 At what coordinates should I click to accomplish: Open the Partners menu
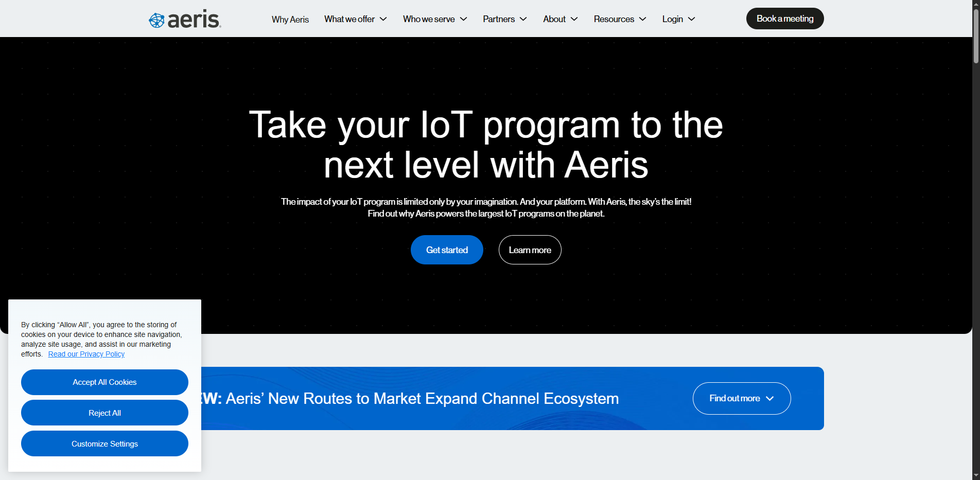(x=499, y=19)
